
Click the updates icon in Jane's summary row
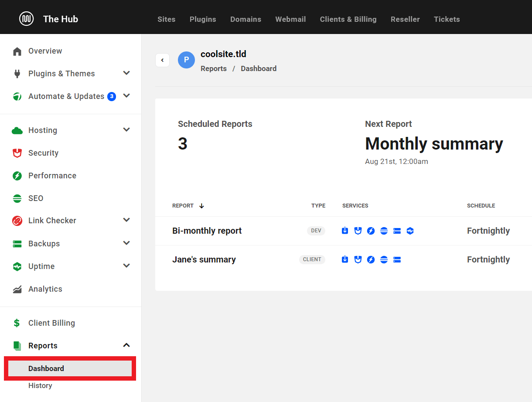pos(345,259)
